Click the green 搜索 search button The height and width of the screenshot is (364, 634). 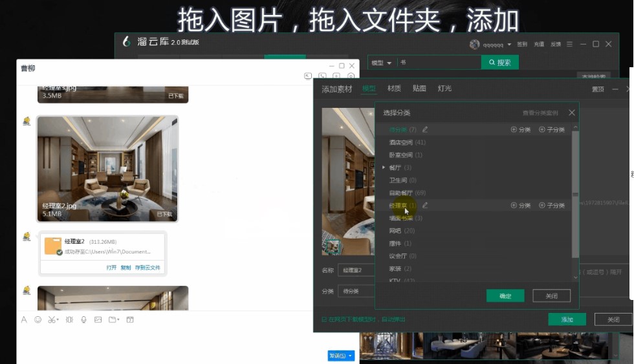(x=499, y=62)
